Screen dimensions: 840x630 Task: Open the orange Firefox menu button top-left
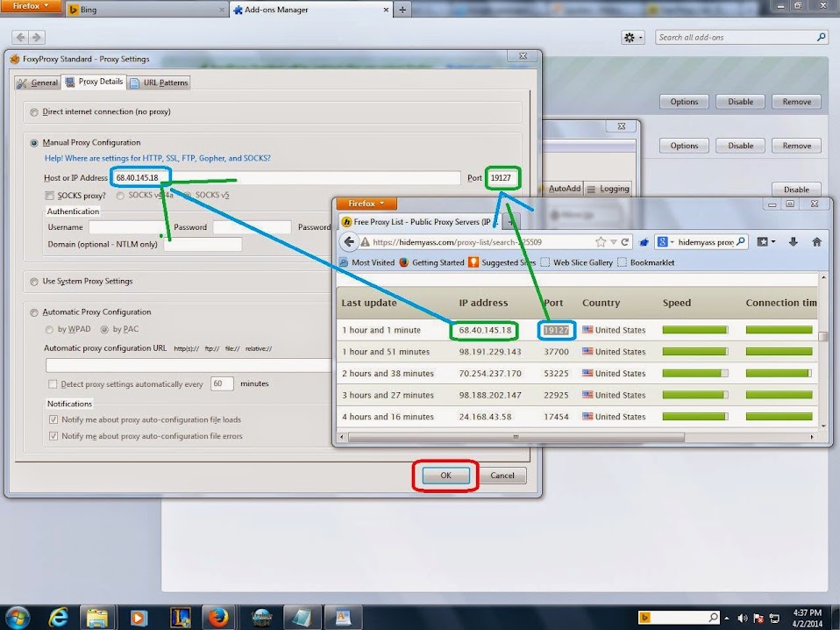[31, 6]
